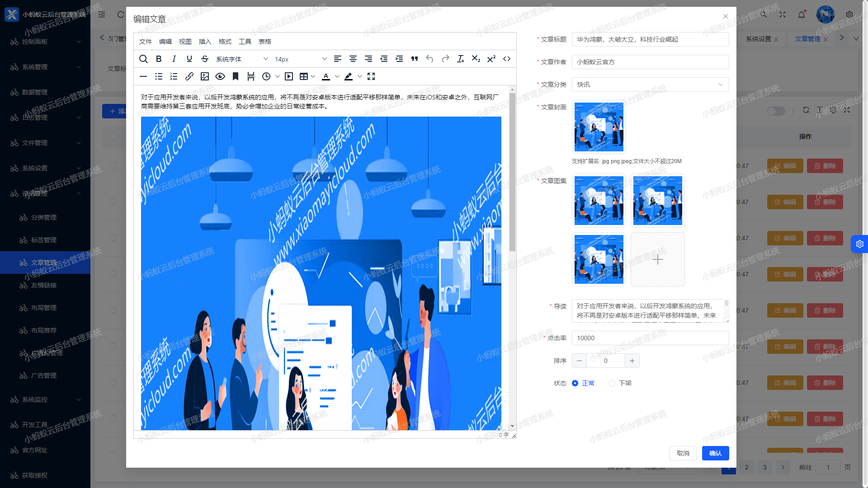The width and height of the screenshot is (868, 488).
Task: Click the blockquote icon
Action: coord(415,59)
